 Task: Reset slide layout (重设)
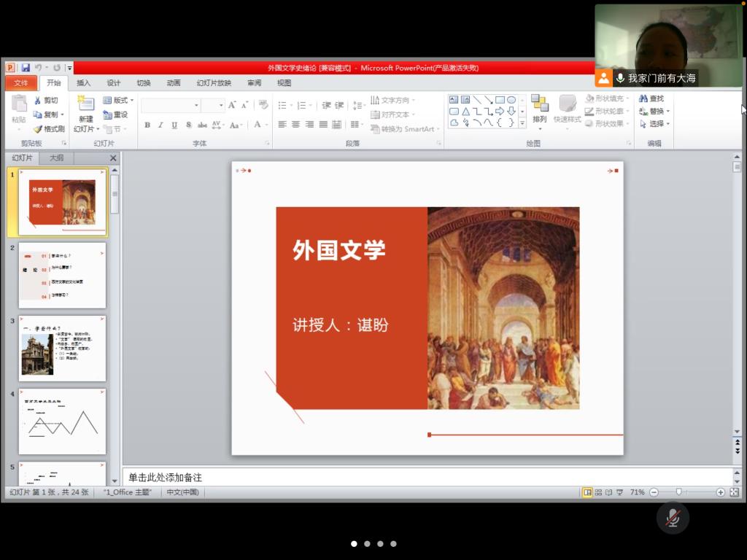[x=115, y=114]
